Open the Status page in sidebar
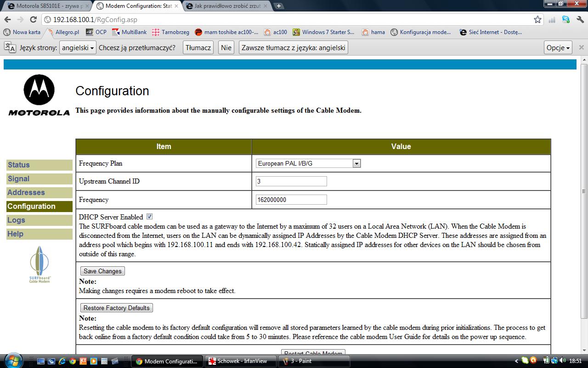 (40, 165)
